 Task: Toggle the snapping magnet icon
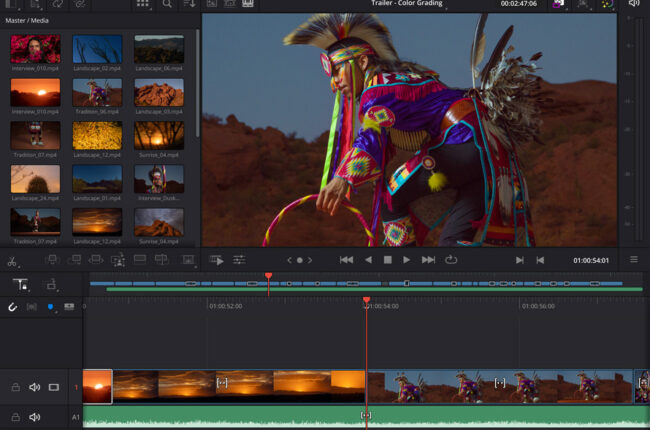pyautogui.click(x=12, y=306)
